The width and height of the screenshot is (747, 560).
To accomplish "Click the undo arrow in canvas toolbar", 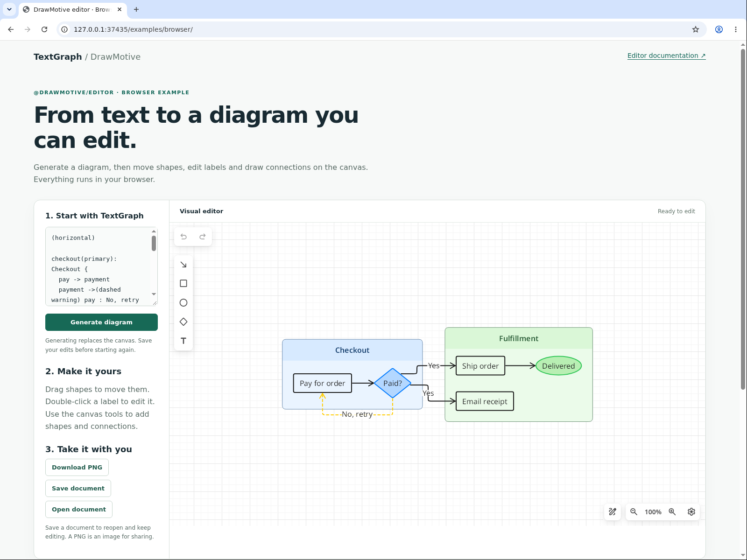I will [x=183, y=237].
